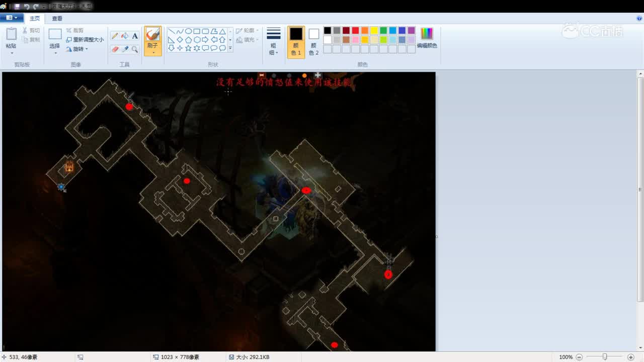The height and width of the screenshot is (362, 644).
Task: Expand the shapes gallery with More arrow
Action: click(230, 48)
